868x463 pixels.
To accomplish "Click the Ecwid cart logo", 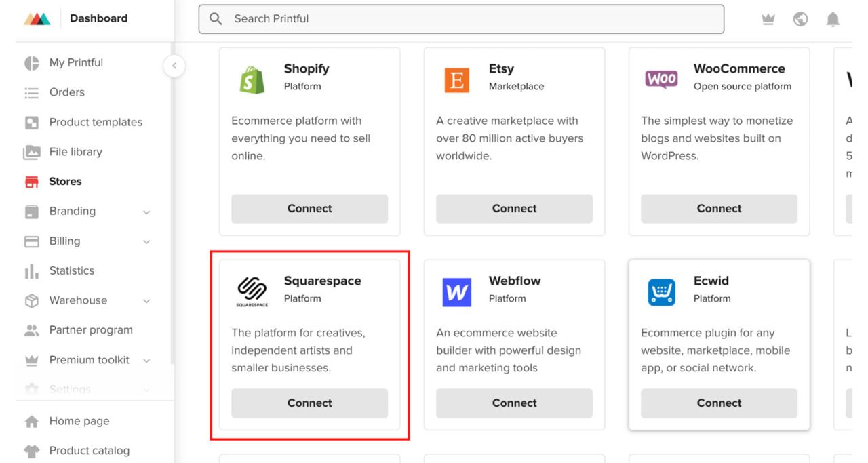I will pos(661,292).
